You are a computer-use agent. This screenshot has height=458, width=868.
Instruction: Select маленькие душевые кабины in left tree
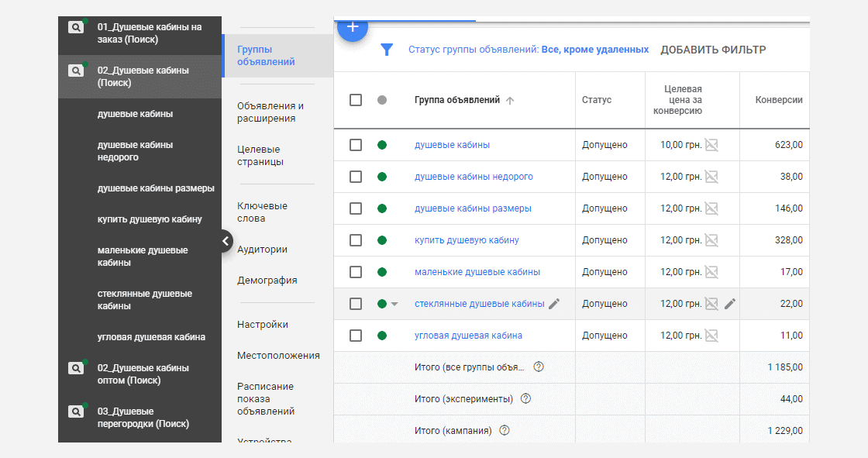[x=143, y=257]
